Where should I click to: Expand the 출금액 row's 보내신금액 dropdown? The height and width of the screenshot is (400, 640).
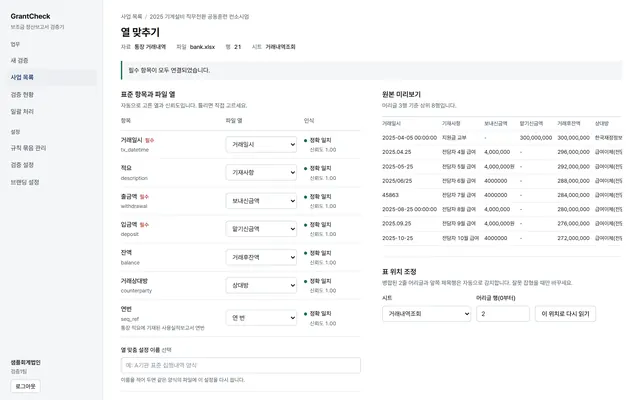tap(261, 201)
